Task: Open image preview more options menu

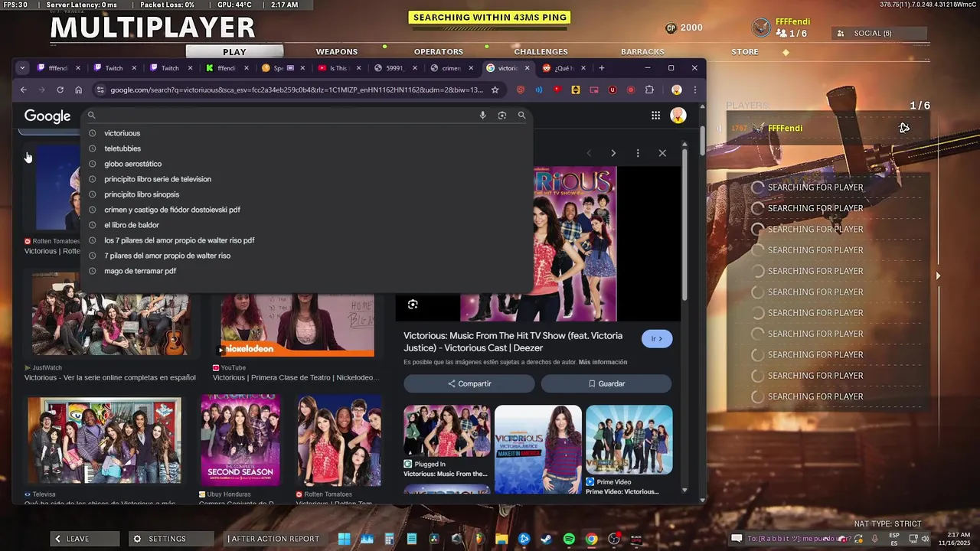Action: pos(637,153)
